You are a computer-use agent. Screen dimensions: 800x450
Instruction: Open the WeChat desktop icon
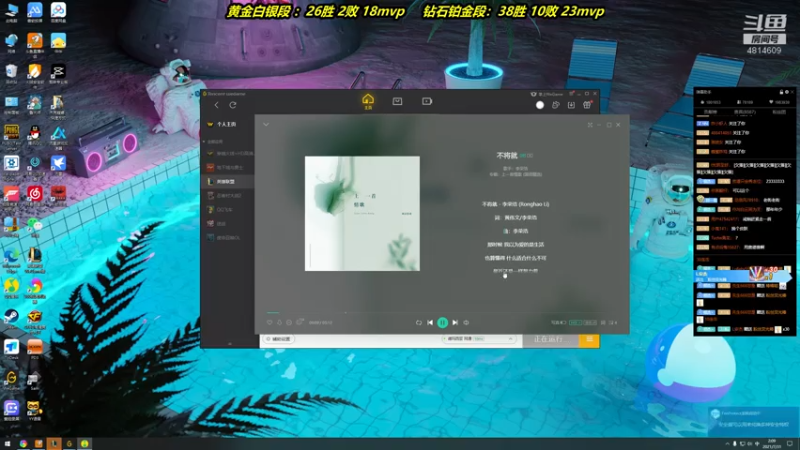[x=35, y=227]
